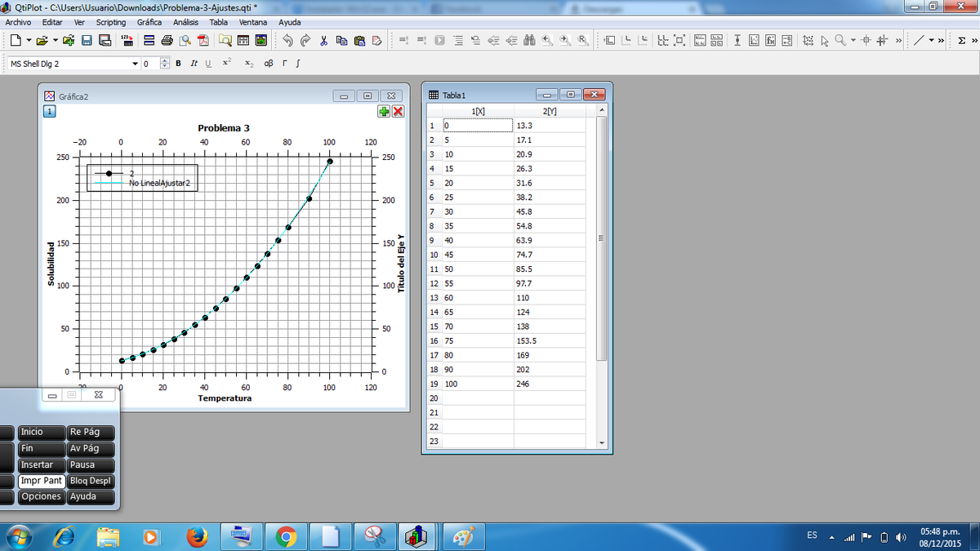Select the 2[Y] column header in Tabla1

tap(550, 111)
